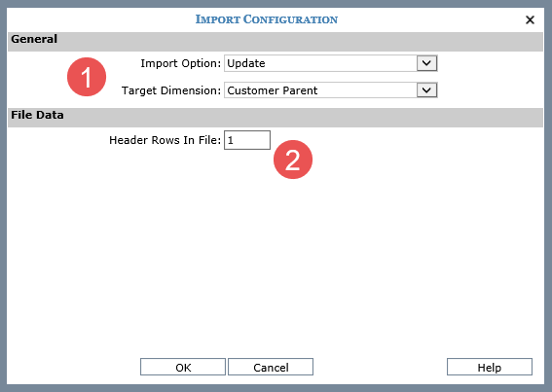The image size is (552, 392).
Task: Click the Customer Parent text
Action: tap(273, 90)
